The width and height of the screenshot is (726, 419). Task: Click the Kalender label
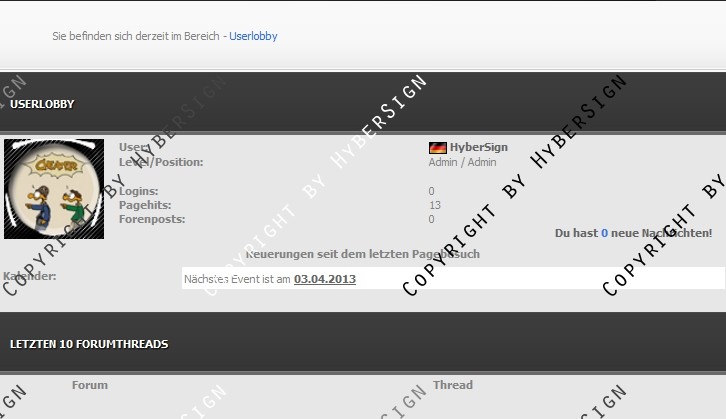click(30, 276)
